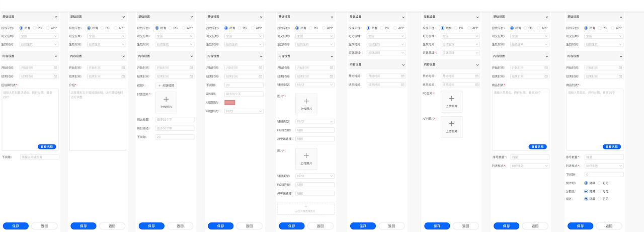
Task: Open 可见区域 dropdown in 关联视频 form
Action: pos(175,36)
